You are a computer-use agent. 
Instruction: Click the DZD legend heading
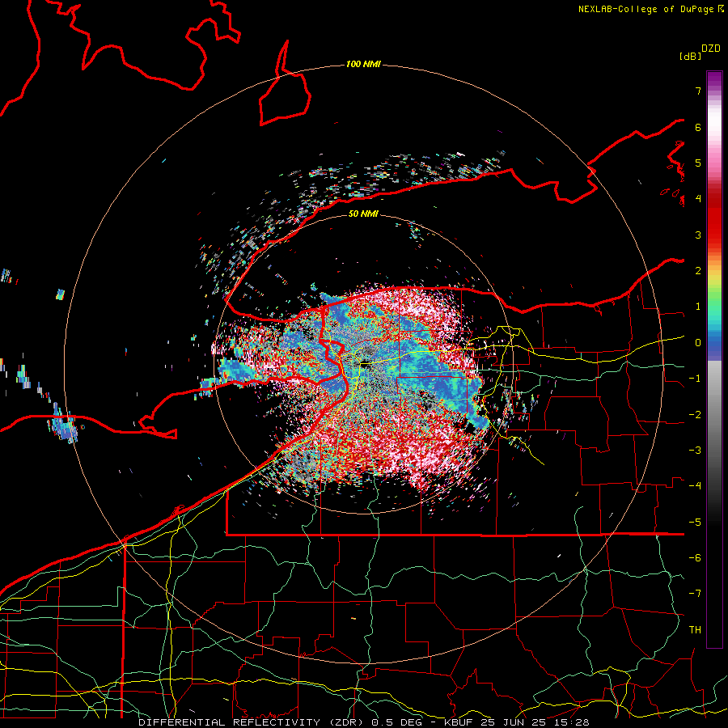(x=711, y=49)
